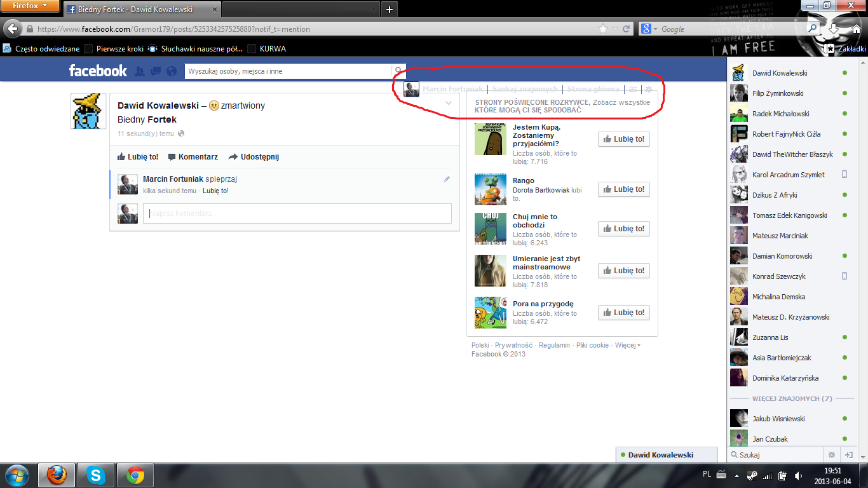
Task: Launch Skype from the Windows taskbar
Action: pos(96,475)
